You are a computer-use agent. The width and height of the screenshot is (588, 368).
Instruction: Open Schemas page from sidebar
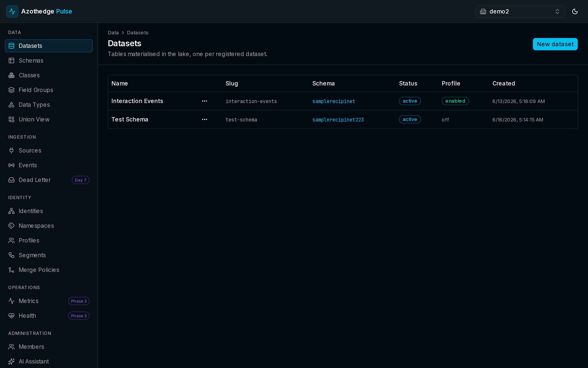(x=49, y=61)
